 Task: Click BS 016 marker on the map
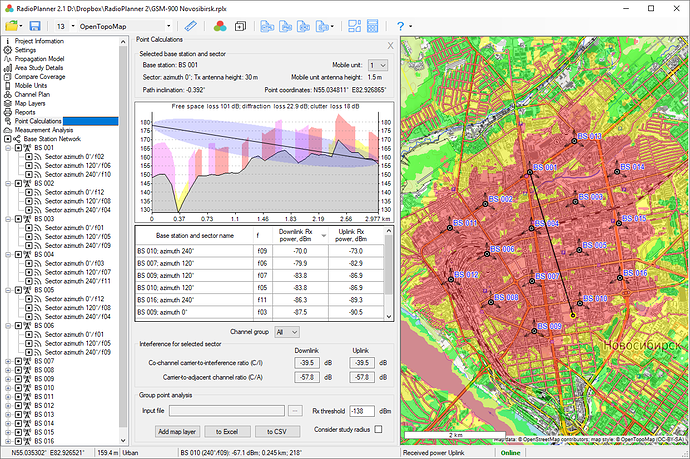(x=620, y=278)
